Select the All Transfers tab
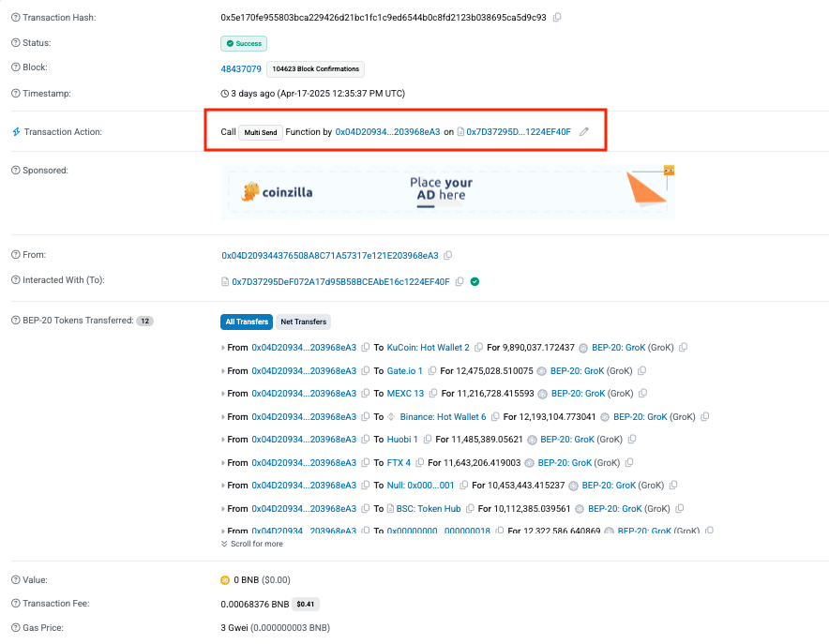 pyautogui.click(x=247, y=322)
